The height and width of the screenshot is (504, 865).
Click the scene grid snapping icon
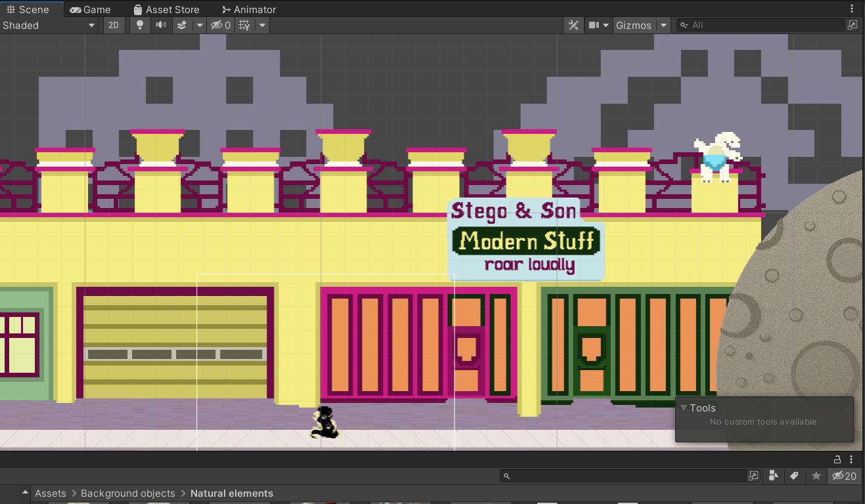(244, 25)
